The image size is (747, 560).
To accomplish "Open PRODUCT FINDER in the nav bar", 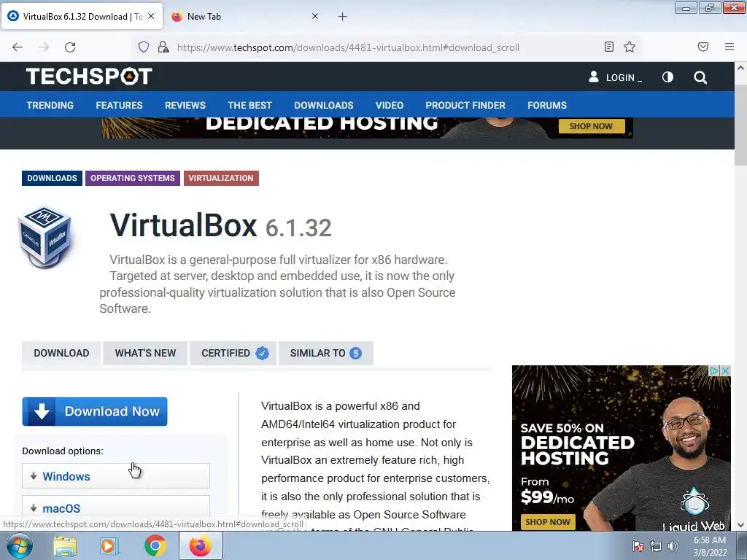I will 465,105.
